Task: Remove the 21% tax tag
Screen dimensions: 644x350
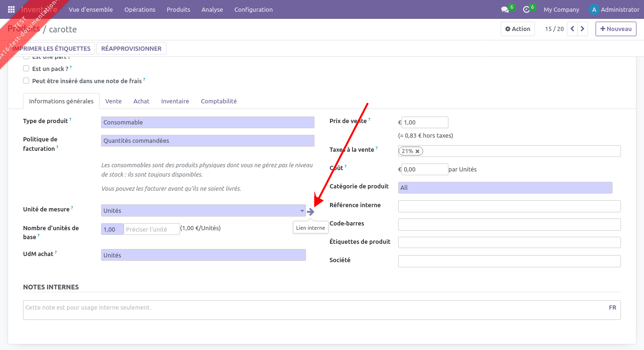Action: point(417,151)
